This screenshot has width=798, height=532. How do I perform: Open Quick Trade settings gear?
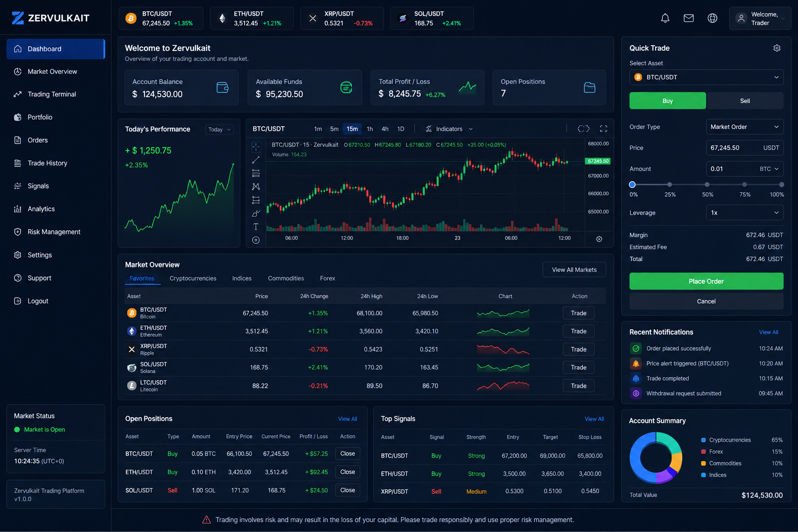777,48
